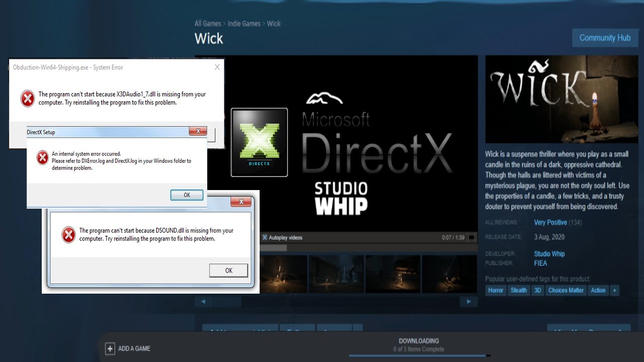The image size is (644, 362).
Task: Open the 3D tag
Action: (537, 290)
